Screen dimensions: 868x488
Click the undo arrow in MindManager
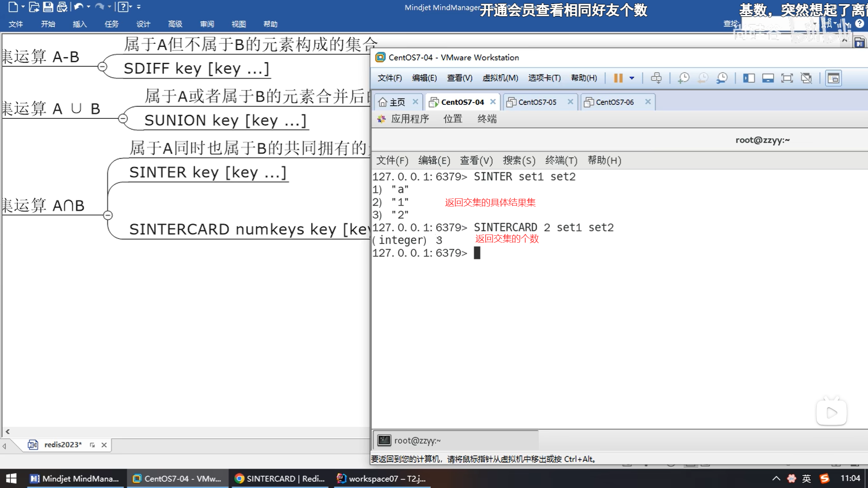[78, 7]
